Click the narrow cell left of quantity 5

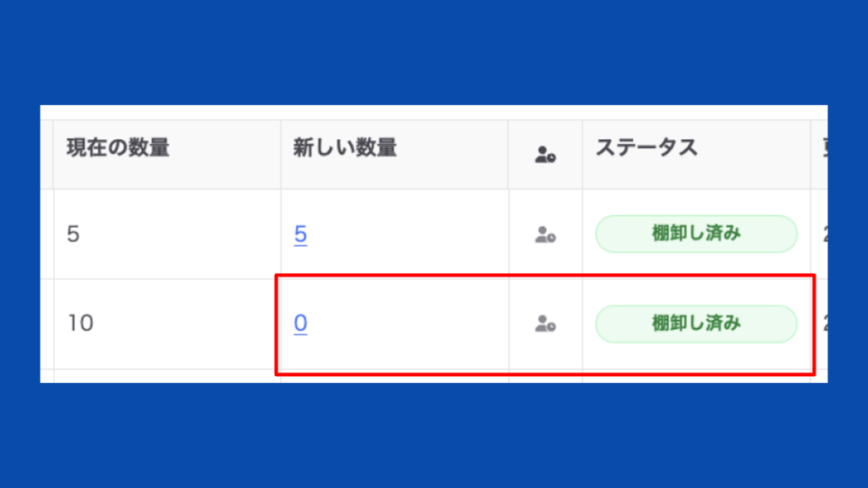(46, 235)
